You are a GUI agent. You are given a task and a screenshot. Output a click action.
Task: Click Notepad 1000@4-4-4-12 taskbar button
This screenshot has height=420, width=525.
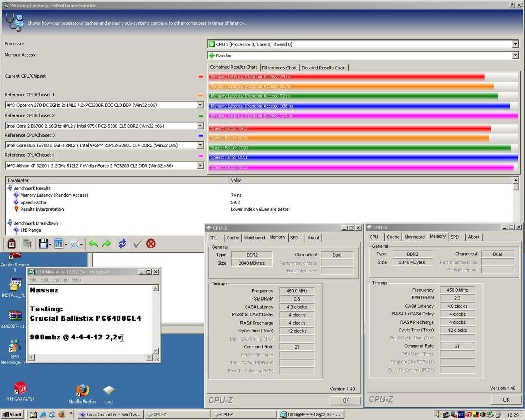click(311, 415)
